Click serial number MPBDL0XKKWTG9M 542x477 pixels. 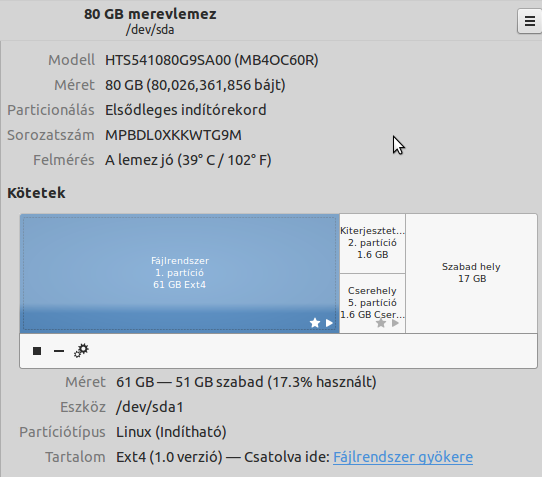point(173,135)
